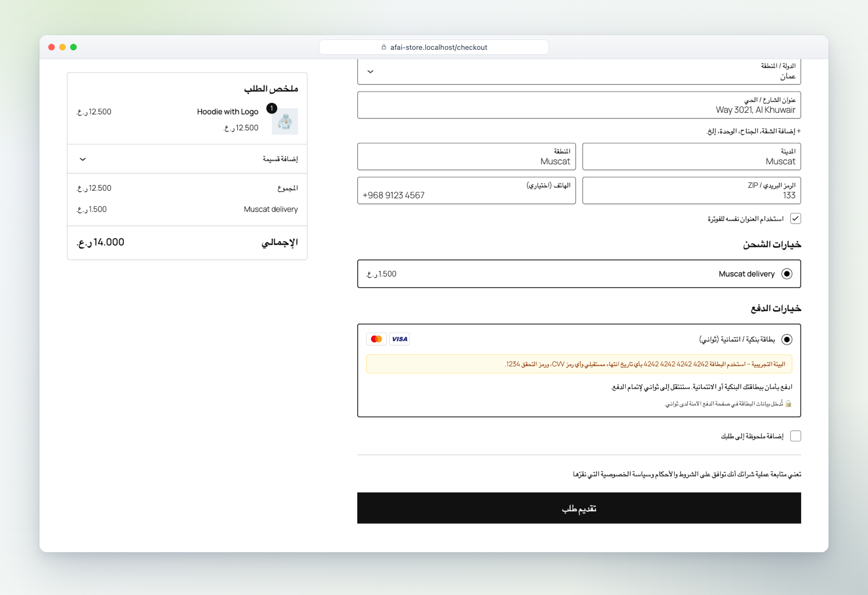Click the shipping options heading خيارات الشحن
Screen dimensions: 868x595
point(772,244)
